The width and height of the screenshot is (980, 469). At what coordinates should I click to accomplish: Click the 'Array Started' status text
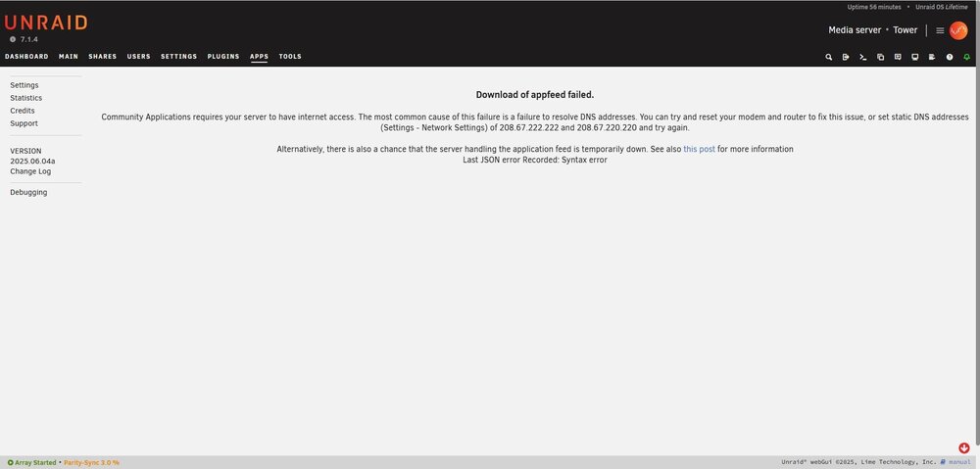click(35, 463)
